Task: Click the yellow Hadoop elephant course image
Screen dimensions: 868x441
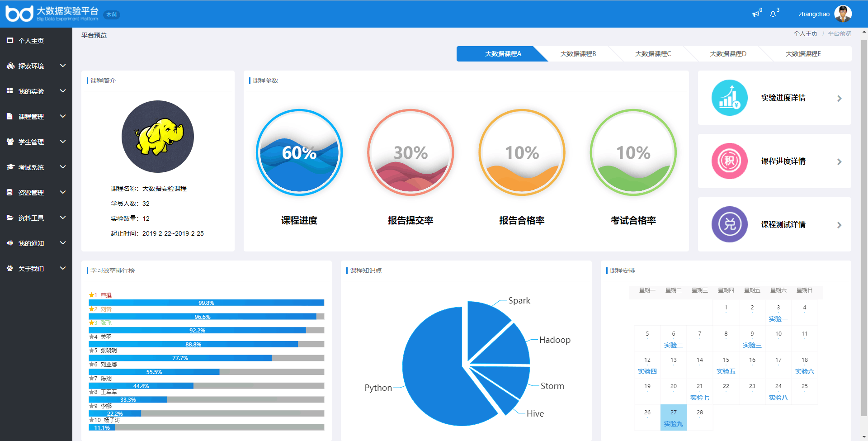Action: (x=158, y=137)
